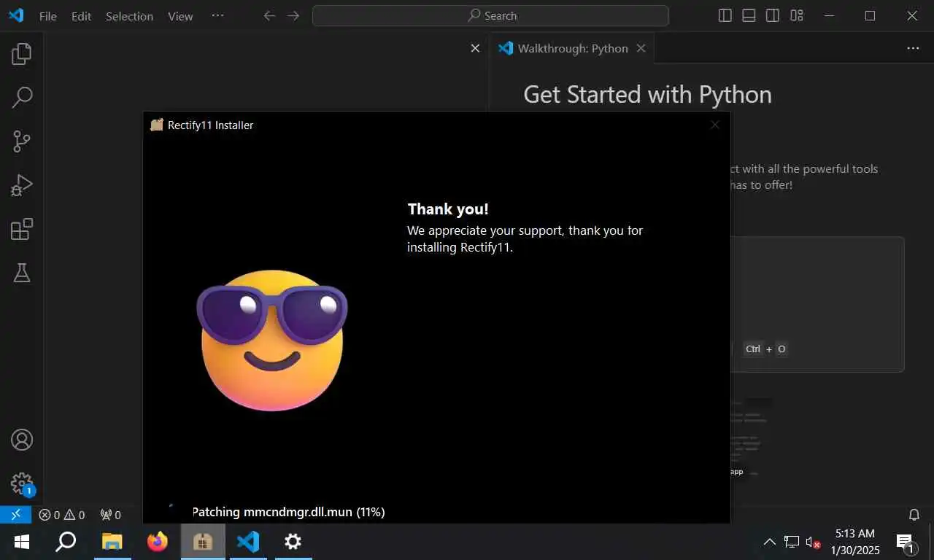Open the Windows Start menu
This screenshot has height=560, width=934.
pos(22,542)
